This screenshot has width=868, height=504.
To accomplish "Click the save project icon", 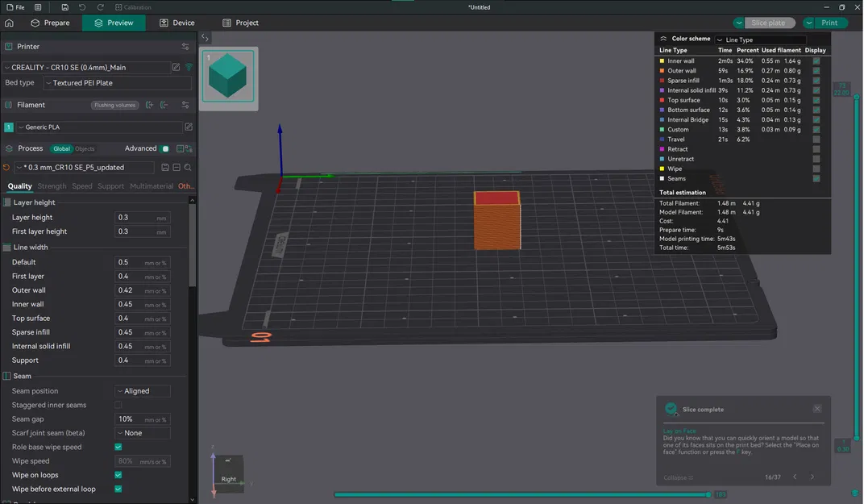I will pos(64,7).
